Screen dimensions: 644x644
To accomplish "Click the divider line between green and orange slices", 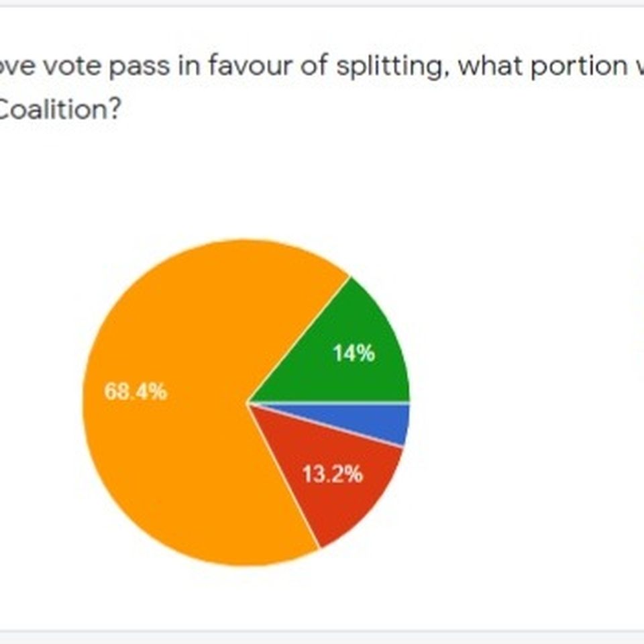I will click(299, 339).
